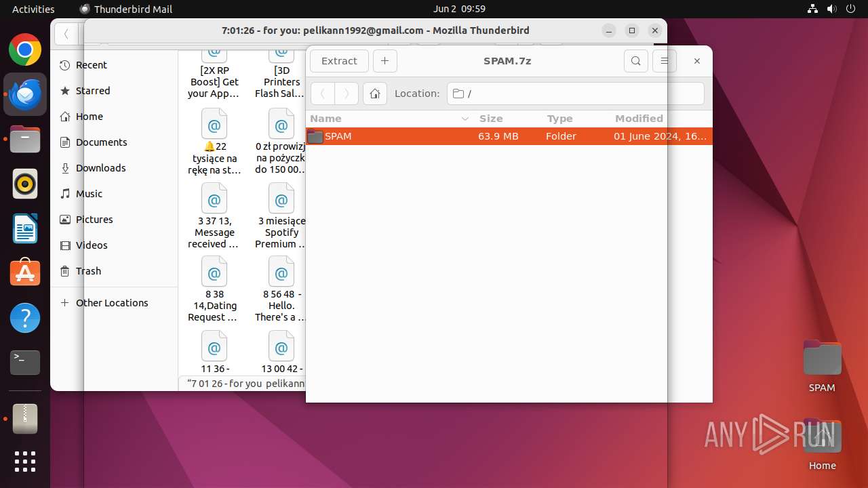The height and width of the screenshot is (488, 868).
Task: Open search in the SPAM.7z archive window
Action: tap(635, 61)
